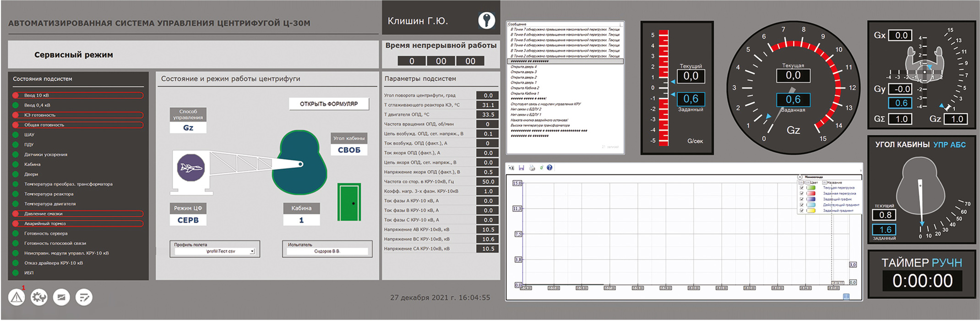Viewport: 980px width, 321px height.
Task: Click the Название column header in legend
Action: click(x=834, y=183)
